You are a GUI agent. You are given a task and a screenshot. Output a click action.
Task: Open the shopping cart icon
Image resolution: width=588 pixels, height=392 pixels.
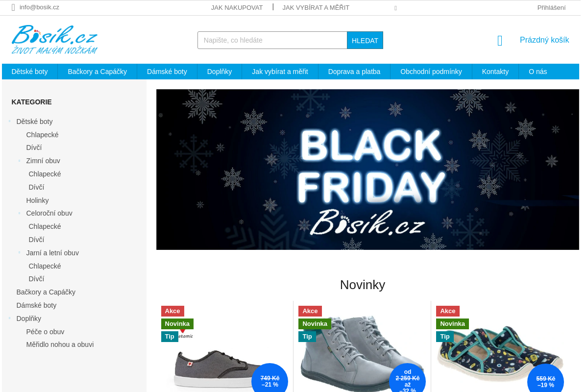500,41
